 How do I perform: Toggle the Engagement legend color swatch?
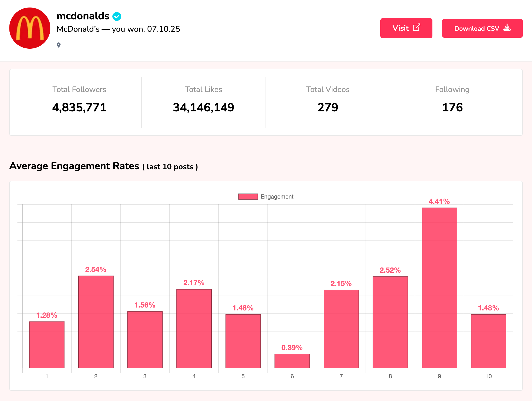(248, 197)
